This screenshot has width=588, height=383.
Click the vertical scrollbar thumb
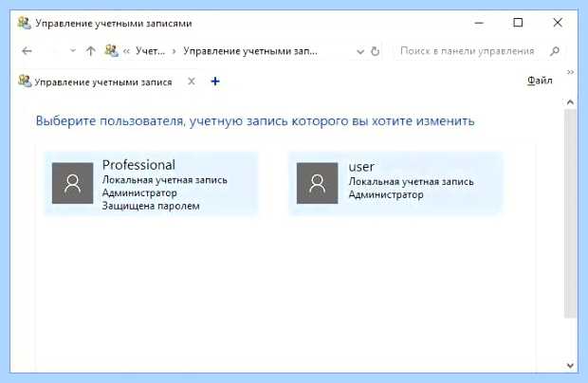[x=570, y=213]
